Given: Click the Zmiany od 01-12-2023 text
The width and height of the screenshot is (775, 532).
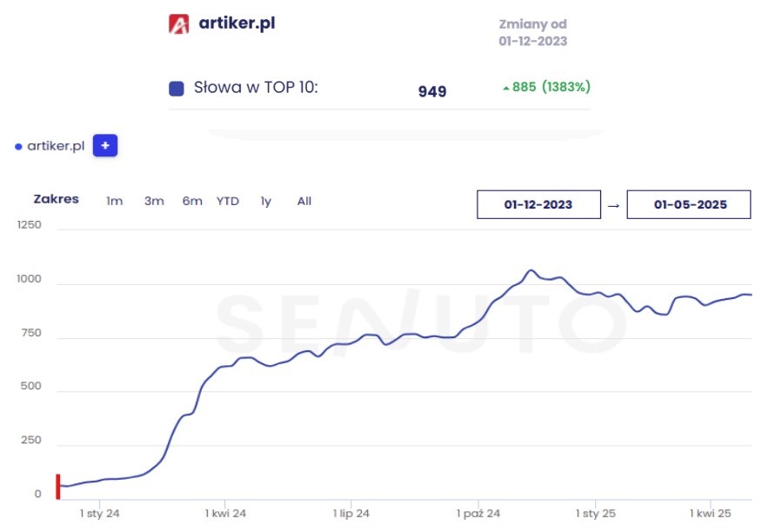Looking at the screenshot, I should pos(533,32).
